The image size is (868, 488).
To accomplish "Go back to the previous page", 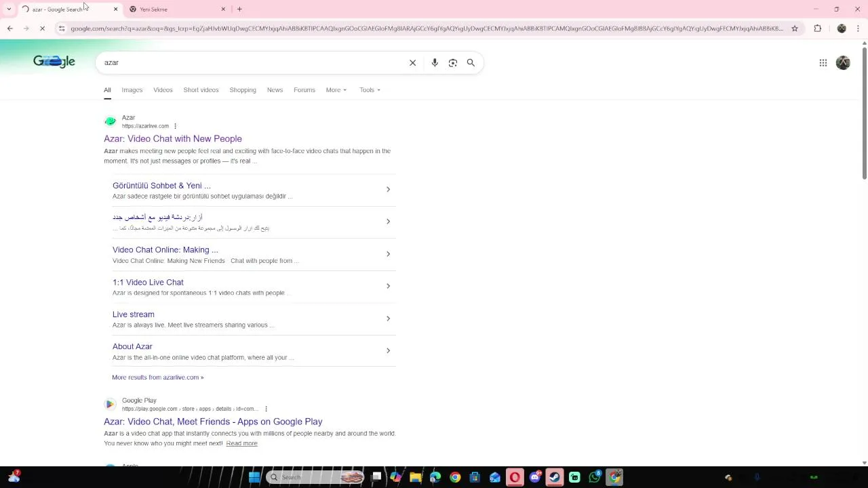I will click(x=9, y=28).
